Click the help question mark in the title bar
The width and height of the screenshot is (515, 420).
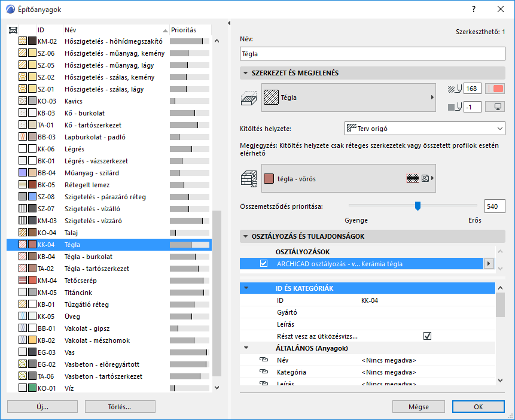(474, 9)
